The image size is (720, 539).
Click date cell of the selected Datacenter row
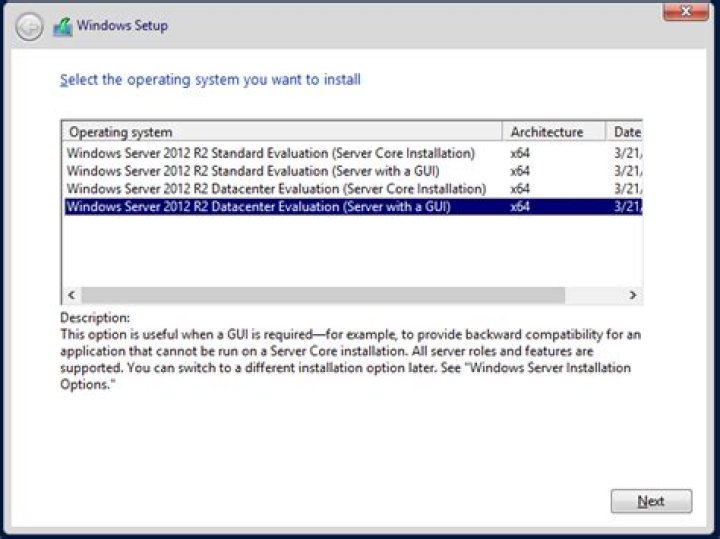pos(628,207)
